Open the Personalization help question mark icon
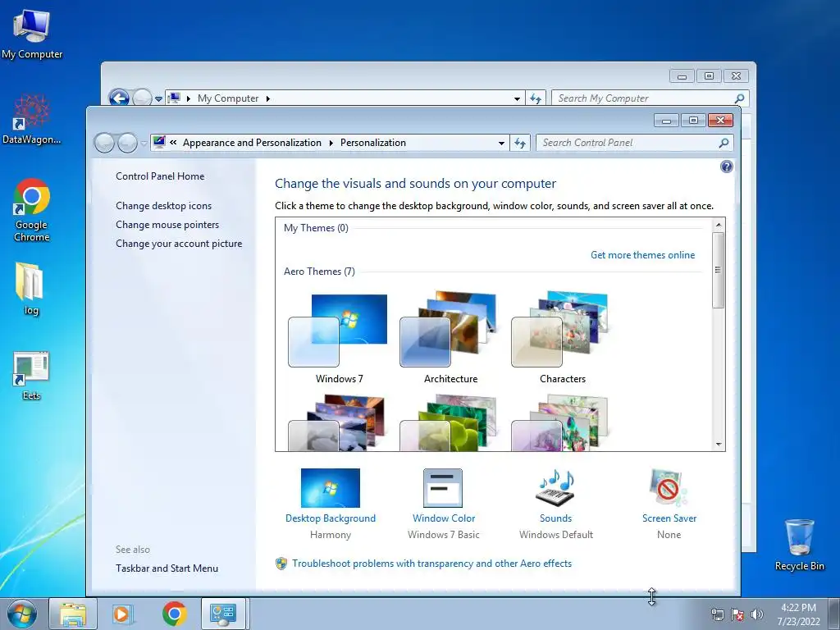The image size is (840, 630). (727, 167)
